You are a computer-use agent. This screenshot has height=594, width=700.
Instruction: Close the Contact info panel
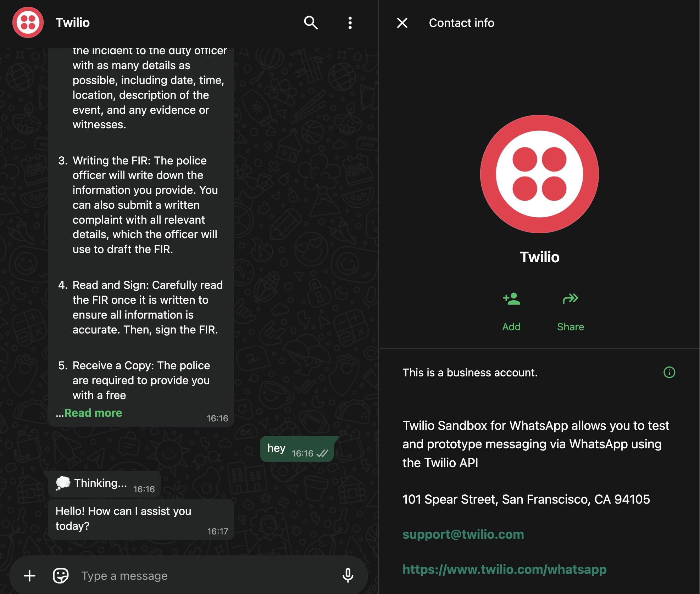(x=402, y=23)
